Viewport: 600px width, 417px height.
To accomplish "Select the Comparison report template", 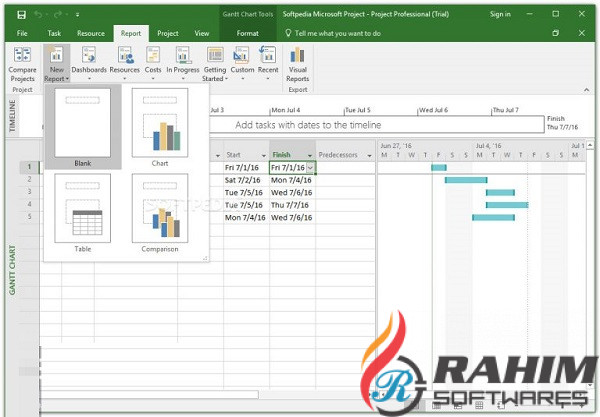I will click(160, 213).
